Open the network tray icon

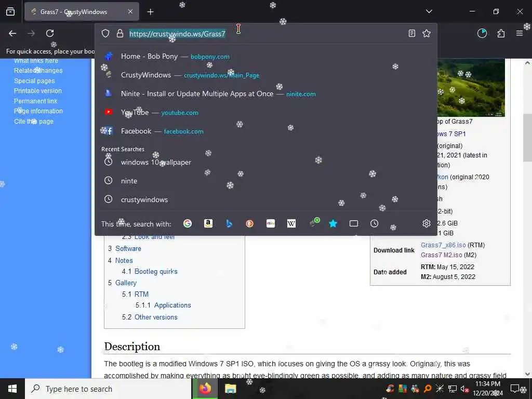click(452, 389)
